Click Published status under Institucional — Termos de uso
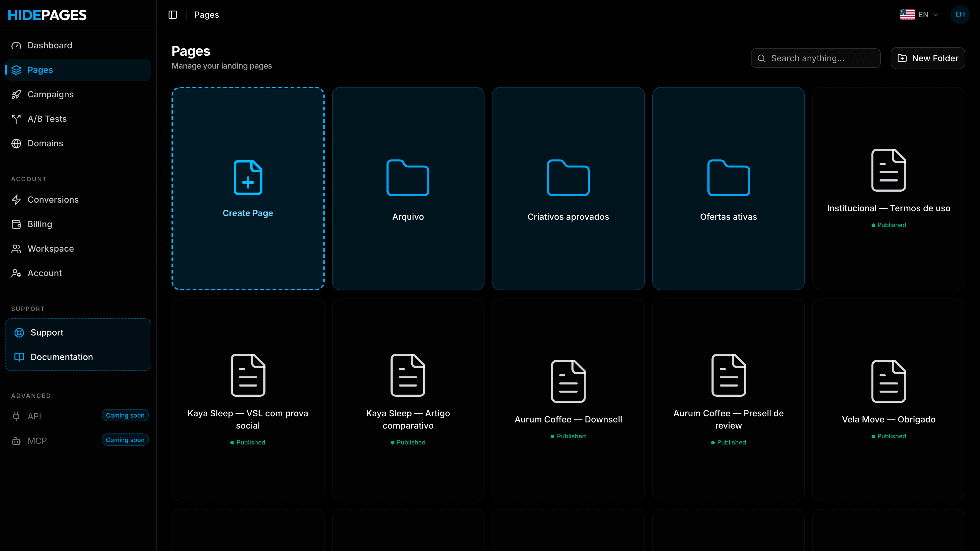 [889, 225]
